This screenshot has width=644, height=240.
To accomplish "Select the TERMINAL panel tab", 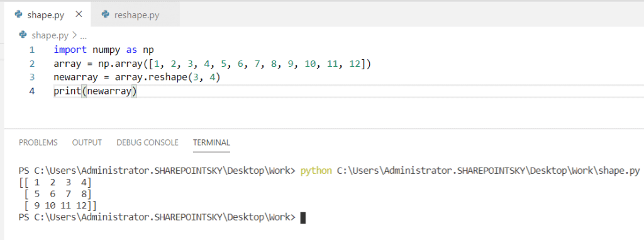I will (211, 142).
